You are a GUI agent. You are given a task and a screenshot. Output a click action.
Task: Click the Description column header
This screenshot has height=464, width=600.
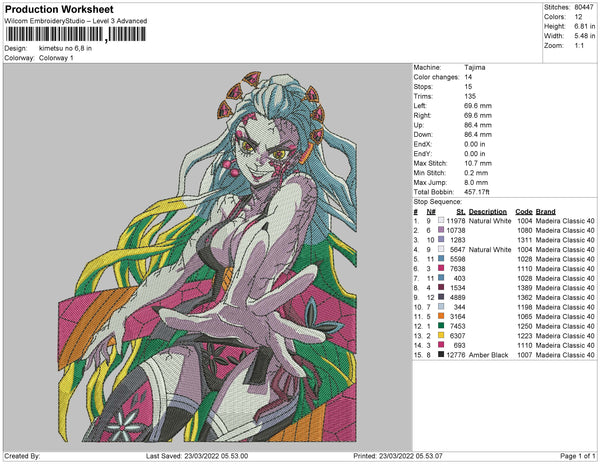(x=488, y=211)
